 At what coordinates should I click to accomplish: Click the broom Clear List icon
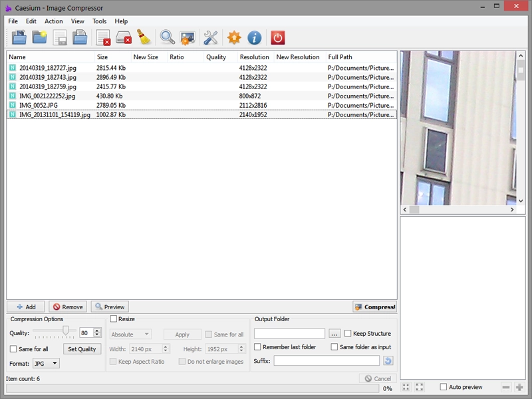[144, 37]
